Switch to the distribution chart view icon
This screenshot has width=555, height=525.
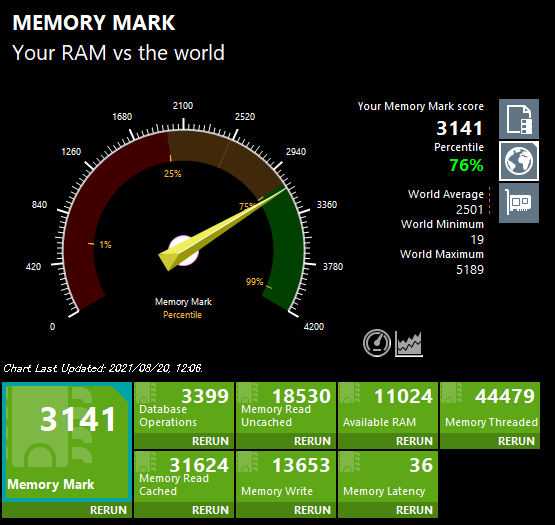(409, 343)
